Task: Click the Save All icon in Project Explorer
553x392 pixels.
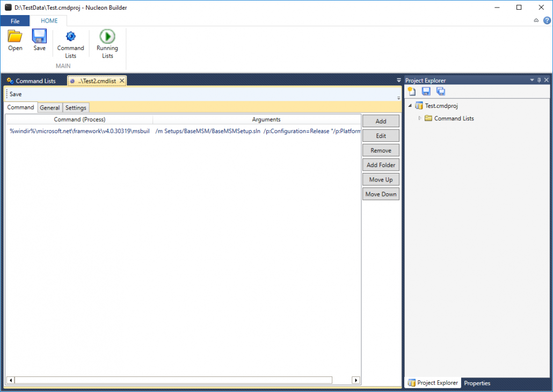Action: coord(440,91)
